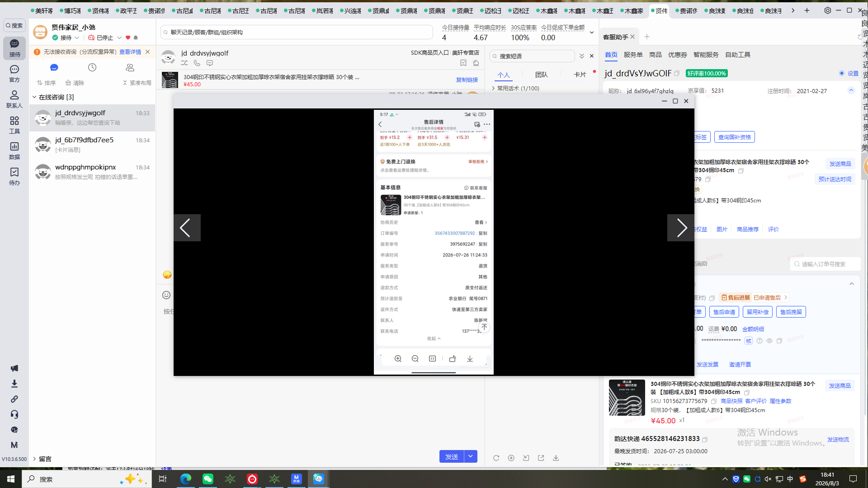This screenshot has height=488, width=868.
Task: Copy customer ID jd_drdVsYJwGOlF
Action: click(677, 73)
